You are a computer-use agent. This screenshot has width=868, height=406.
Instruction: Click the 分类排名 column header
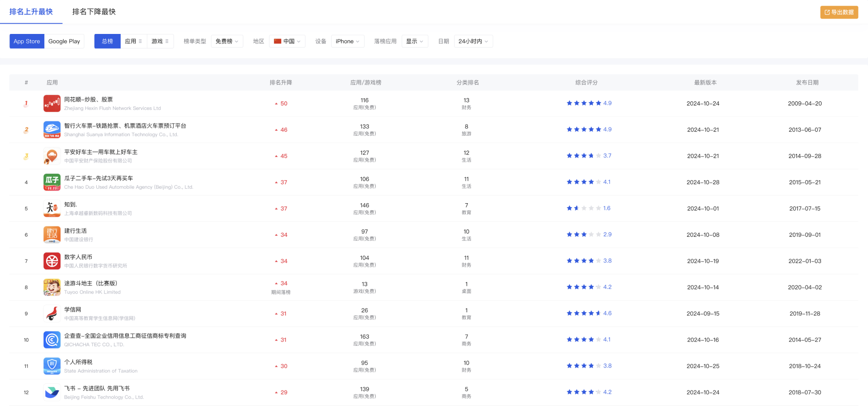pos(468,82)
